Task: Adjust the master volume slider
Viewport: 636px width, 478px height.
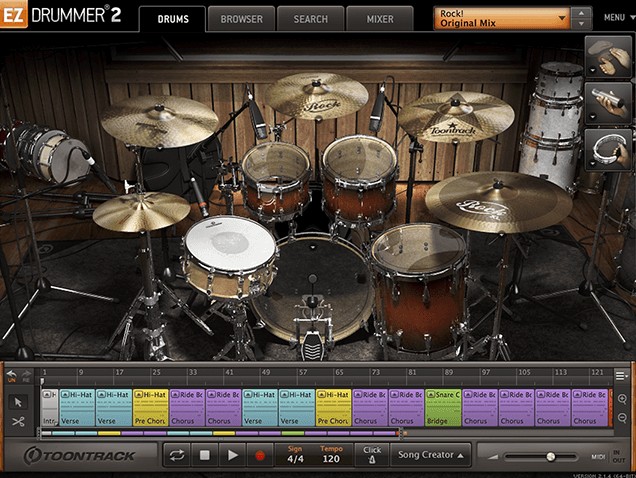Action: click(550, 457)
